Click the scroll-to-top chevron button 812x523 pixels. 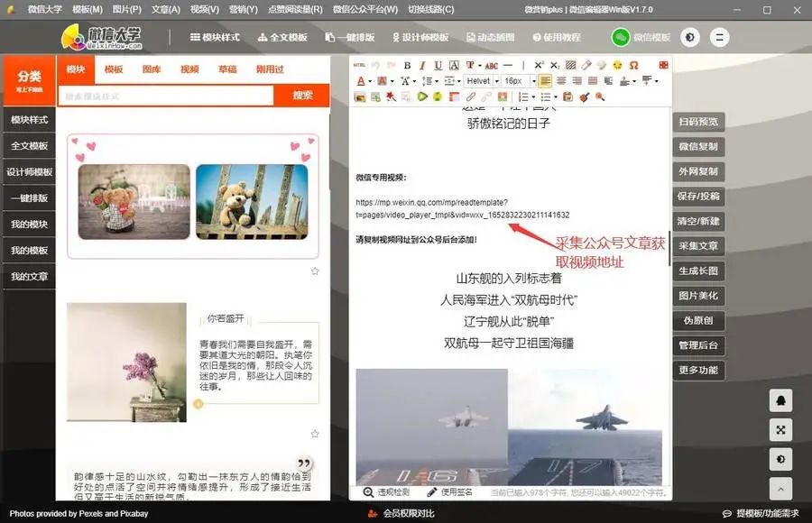pyautogui.click(x=781, y=489)
